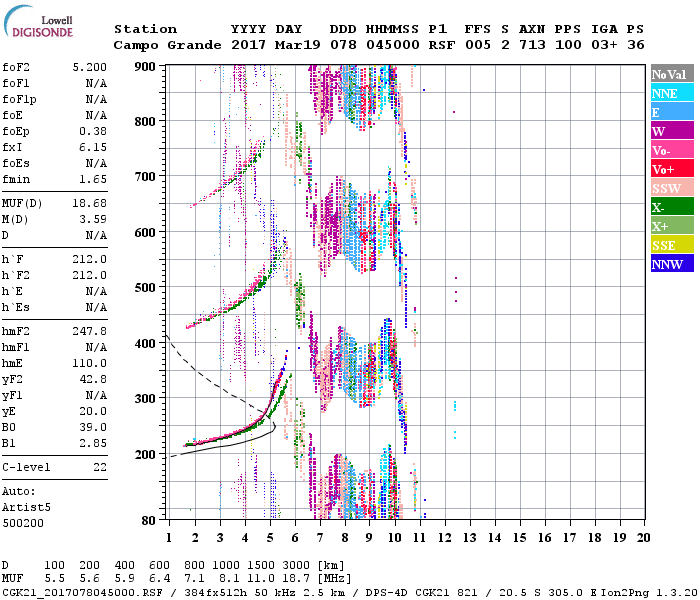
Task: Select the C-level value 22
Action: (99, 466)
